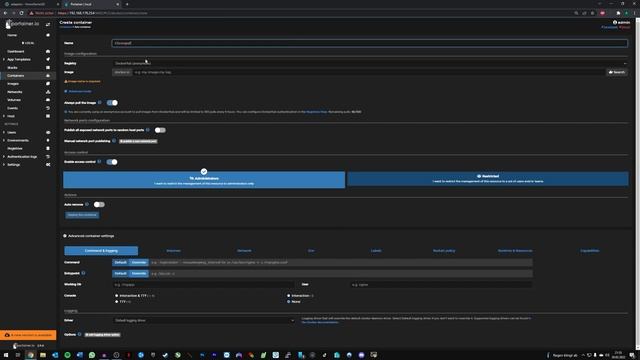This screenshot has width=640, height=360.
Task: Click the Image name input field
Action: click(368, 72)
